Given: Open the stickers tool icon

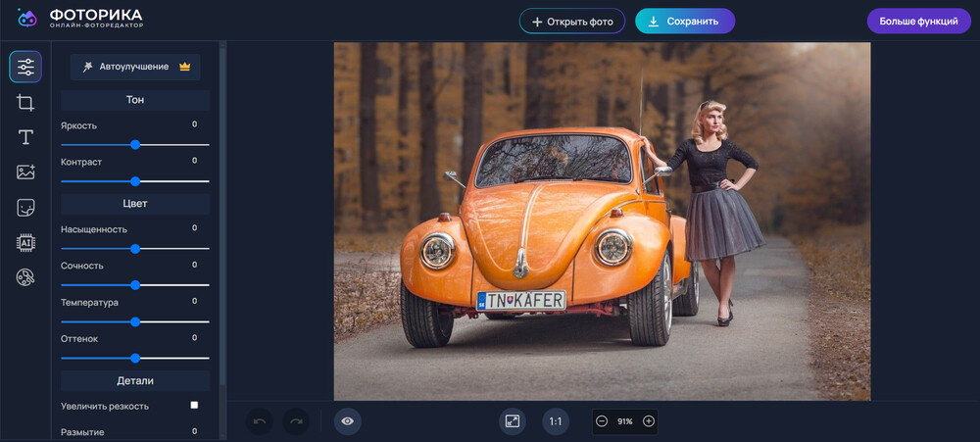Looking at the screenshot, I should click(x=25, y=208).
